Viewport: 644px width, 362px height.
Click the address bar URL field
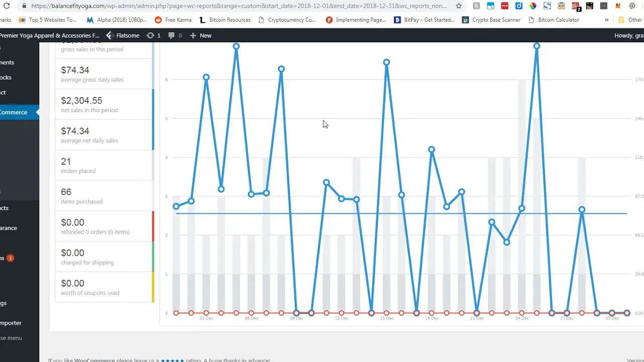tap(239, 6)
